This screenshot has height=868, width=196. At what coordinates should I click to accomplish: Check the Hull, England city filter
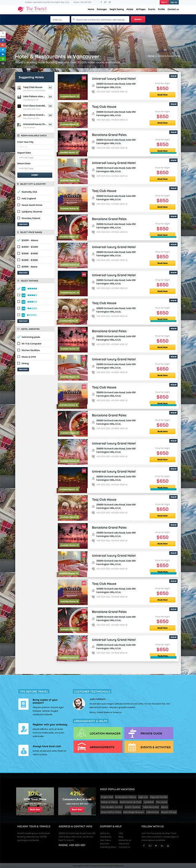point(19,198)
